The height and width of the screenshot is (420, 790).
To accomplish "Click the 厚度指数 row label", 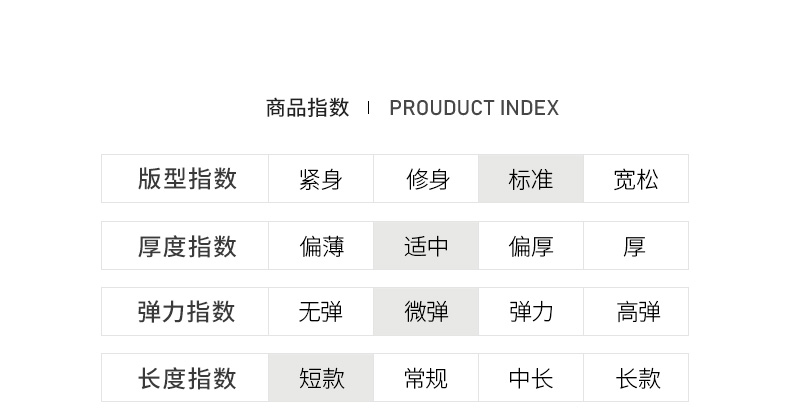I will click(x=187, y=246).
